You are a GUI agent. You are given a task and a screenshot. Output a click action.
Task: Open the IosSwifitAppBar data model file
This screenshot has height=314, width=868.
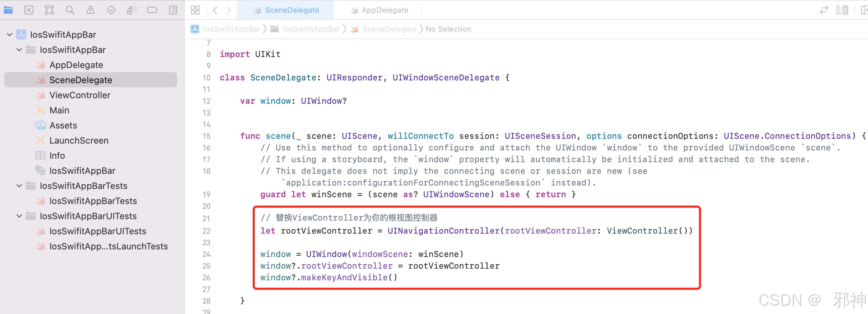point(91,170)
